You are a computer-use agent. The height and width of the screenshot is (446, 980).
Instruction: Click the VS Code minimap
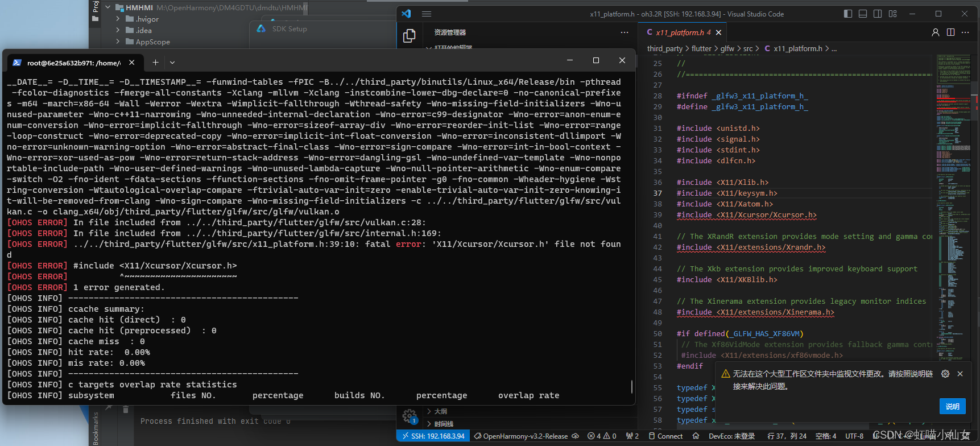click(953, 208)
